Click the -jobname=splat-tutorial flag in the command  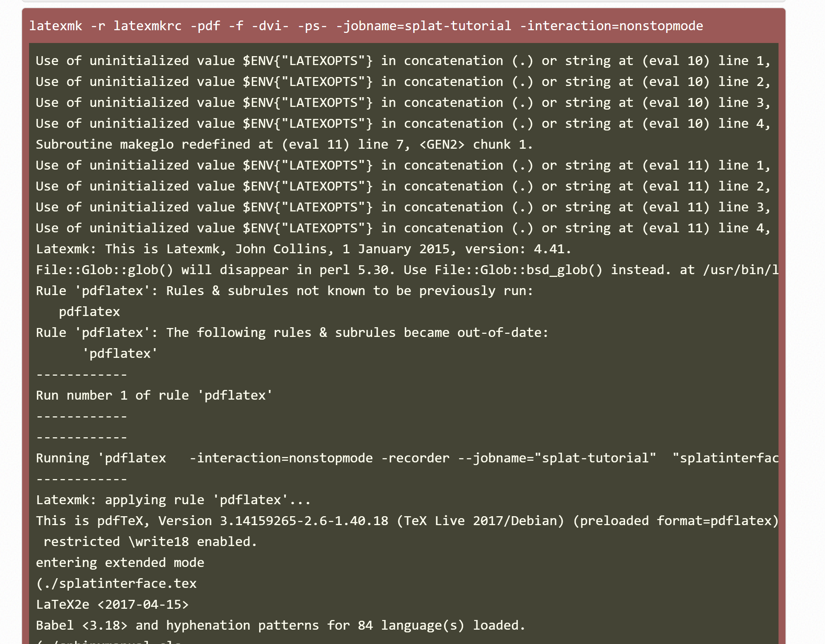(426, 26)
